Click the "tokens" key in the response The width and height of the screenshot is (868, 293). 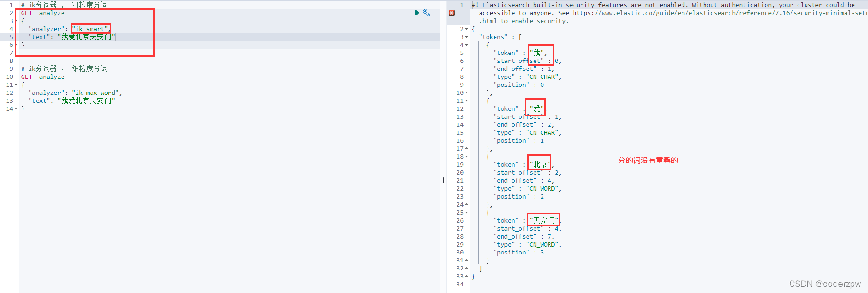coord(493,37)
